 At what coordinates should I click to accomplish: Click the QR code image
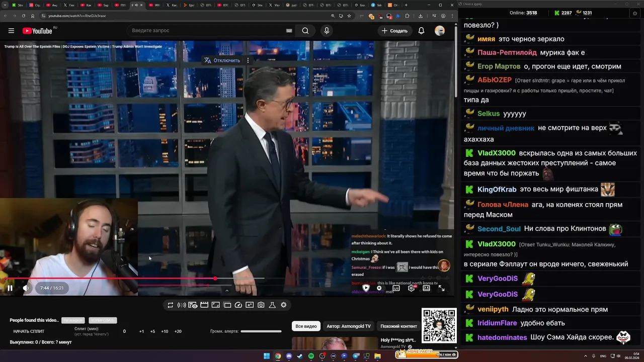pyautogui.click(x=439, y=326)
